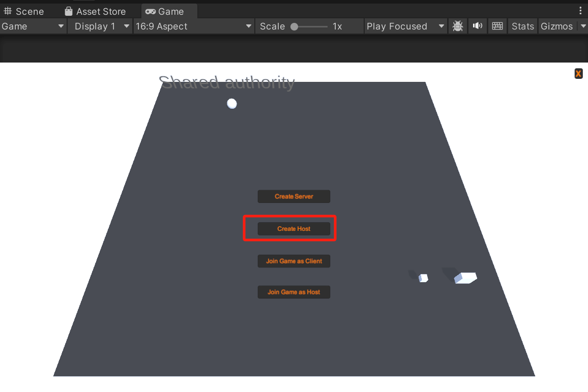Click the Scale slider handle
Screen dimensions: 588x392
[x=294, y=26]
